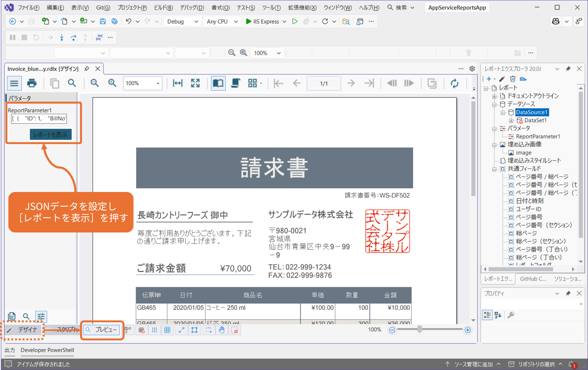Show the parameters panel in the preview sidebar
588x370 pixels.
tap(41, 316)
